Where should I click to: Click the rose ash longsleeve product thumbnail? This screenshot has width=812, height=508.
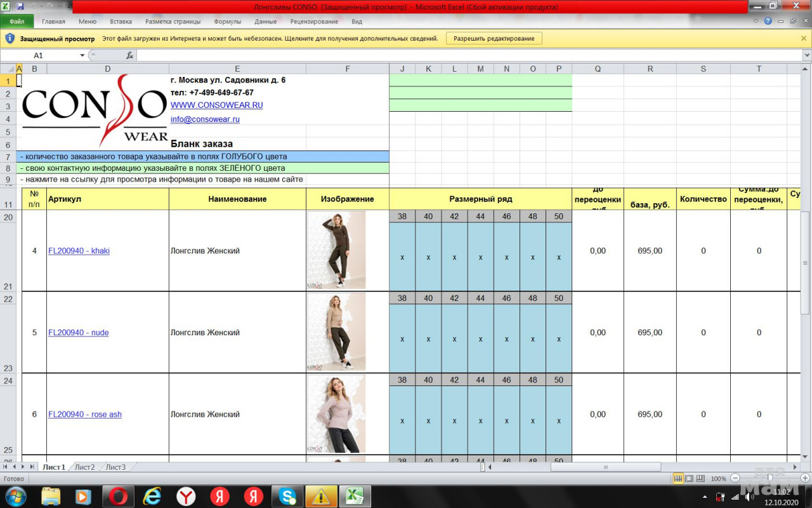pyautogui.click(x=336, y=414)
